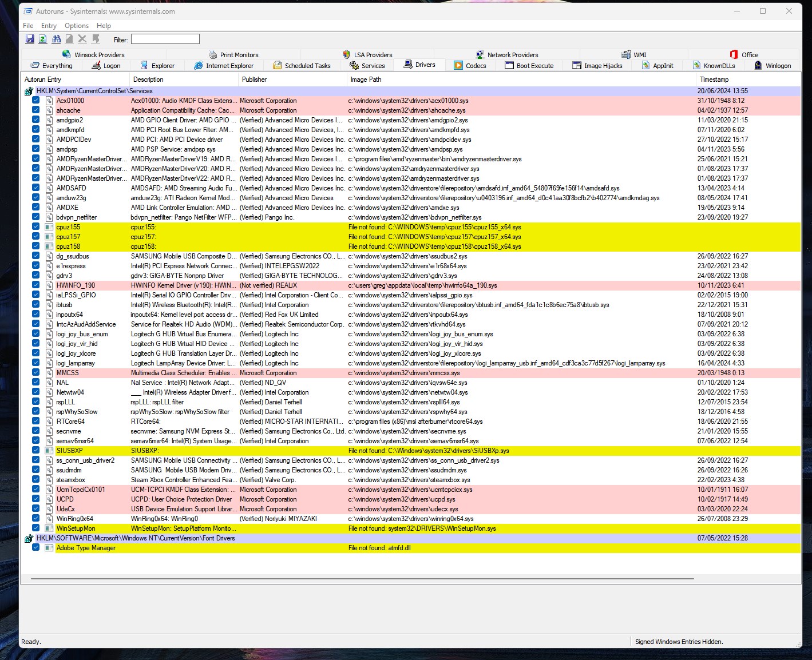This screenshot has width=812, height=660.
Task: Click the Jump to entry icon
Action: coord(96,39)
